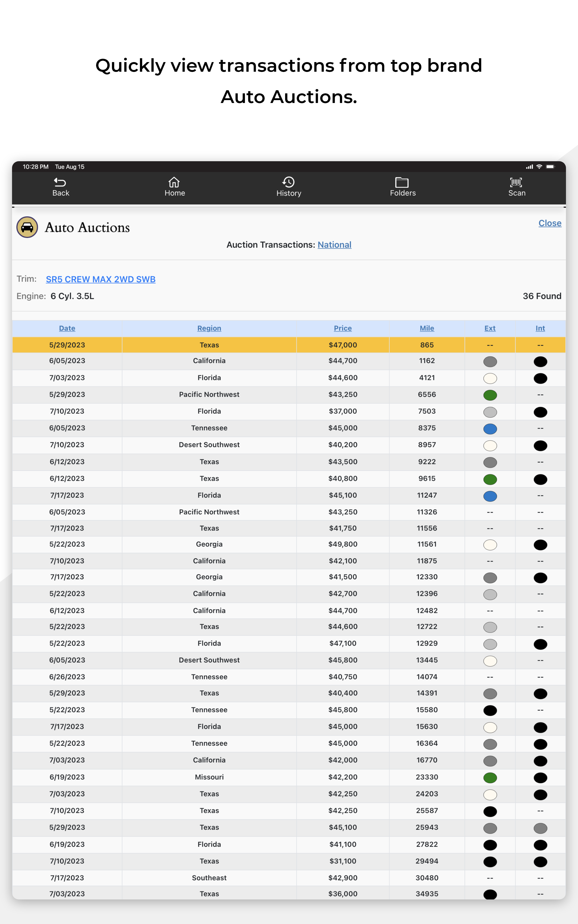Open the National region link
The image size is (578, 924).
[335, 245]
